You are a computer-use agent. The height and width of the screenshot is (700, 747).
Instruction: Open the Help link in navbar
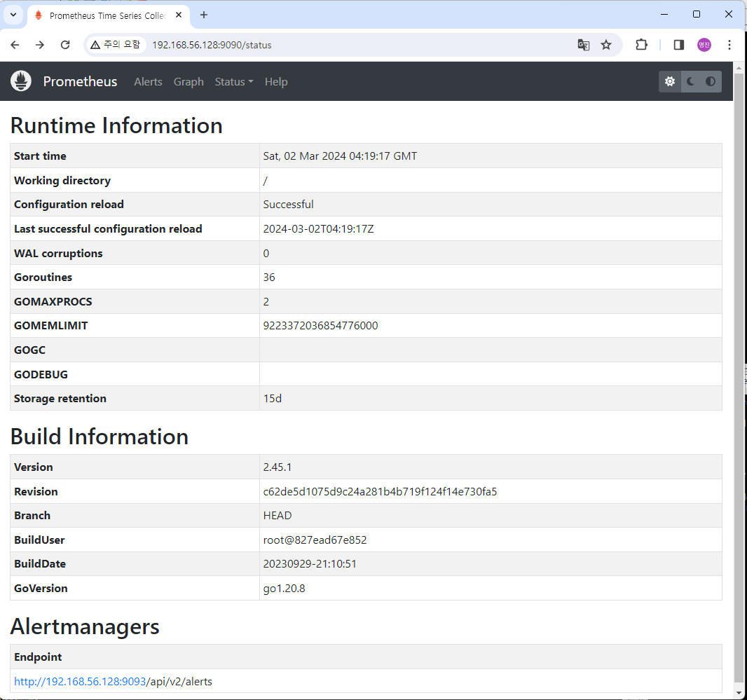pos(276,82)
